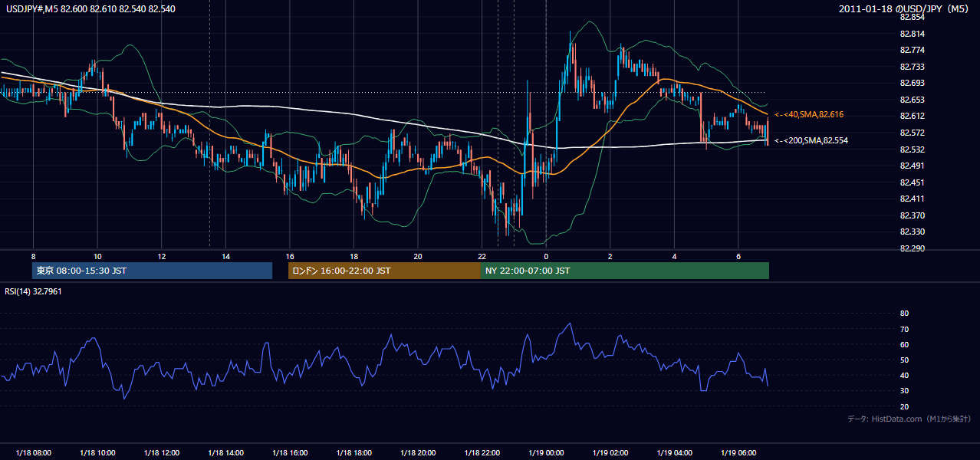
Task: Click price axis label 82.370
Action: click(x=912, y=215)
